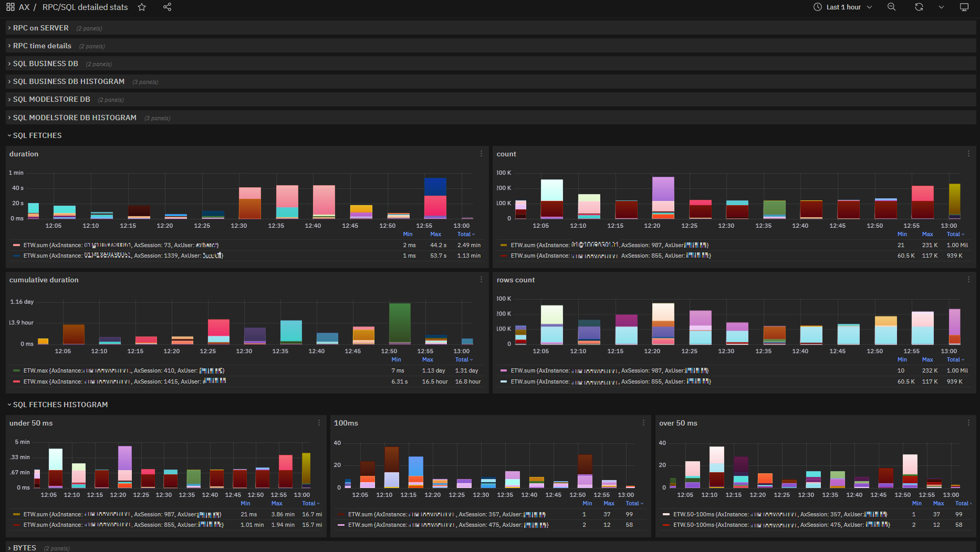Toggle cumulative duration series AxSession 1415
980x552 pixels.
tap(124, 381)
